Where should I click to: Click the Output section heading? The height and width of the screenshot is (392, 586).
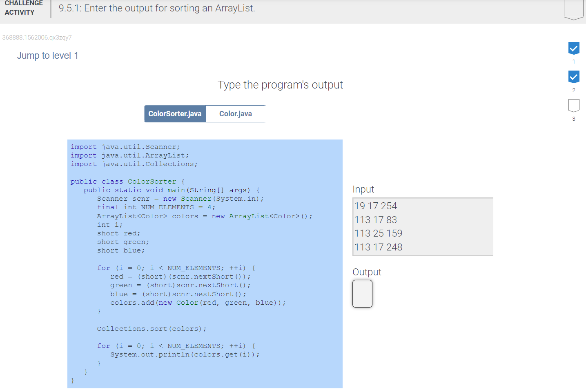coord(366,272)
